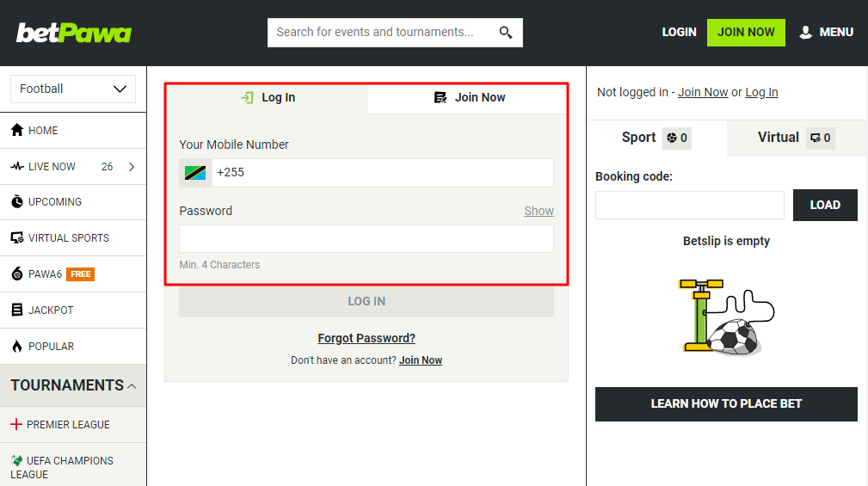Click the LOAD booking code button
This screenshot has height=486, width=868.
(x=825, y=205)
